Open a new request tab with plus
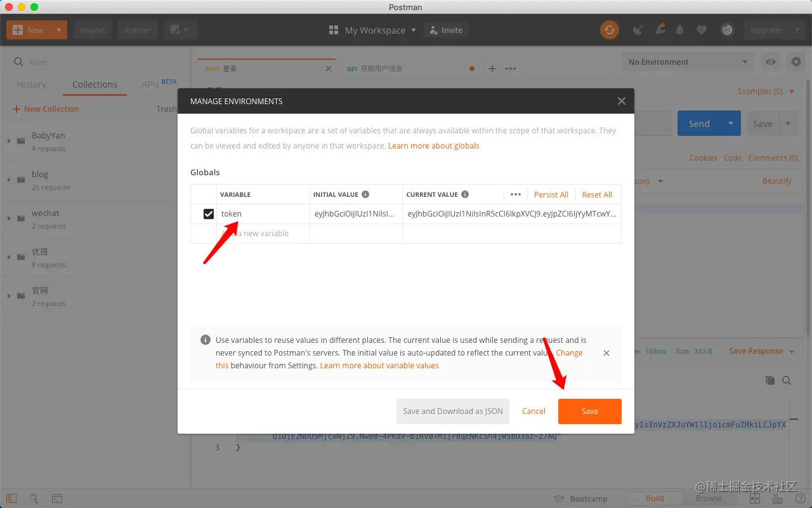This screenshot has height=508, width=812. coord(492,69)
